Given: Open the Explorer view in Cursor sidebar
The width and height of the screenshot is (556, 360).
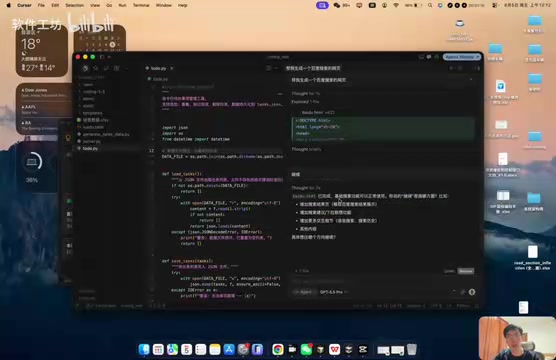Looking at the screenshot, I should pyautogui.click(x=85, y=68).
